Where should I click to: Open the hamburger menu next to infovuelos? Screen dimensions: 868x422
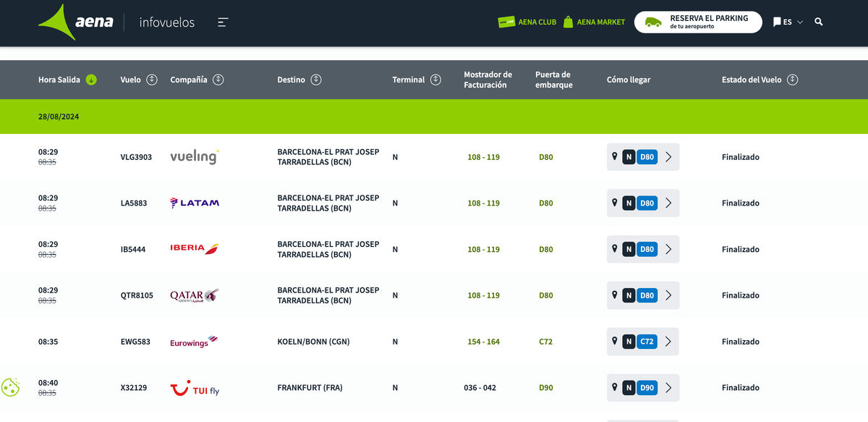pyautogui.click(x=223, y=22)
